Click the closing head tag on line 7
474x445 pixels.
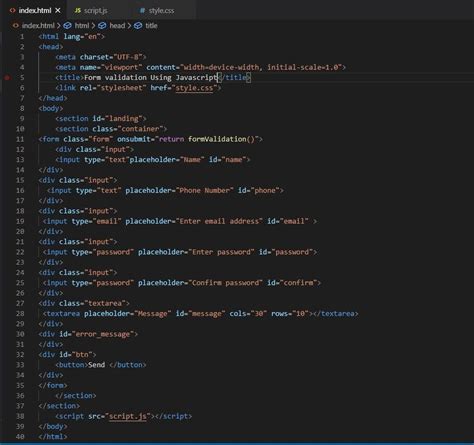click(x=53, y=98)
